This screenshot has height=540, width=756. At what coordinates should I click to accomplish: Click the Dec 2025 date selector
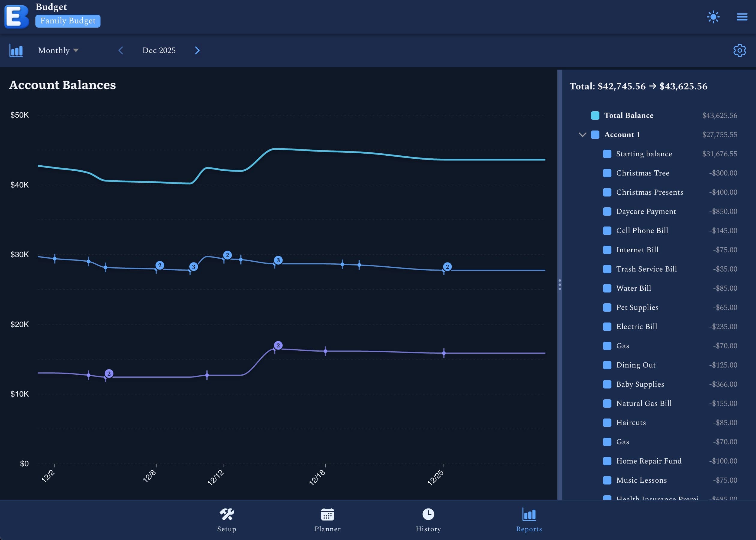point(159,50)
